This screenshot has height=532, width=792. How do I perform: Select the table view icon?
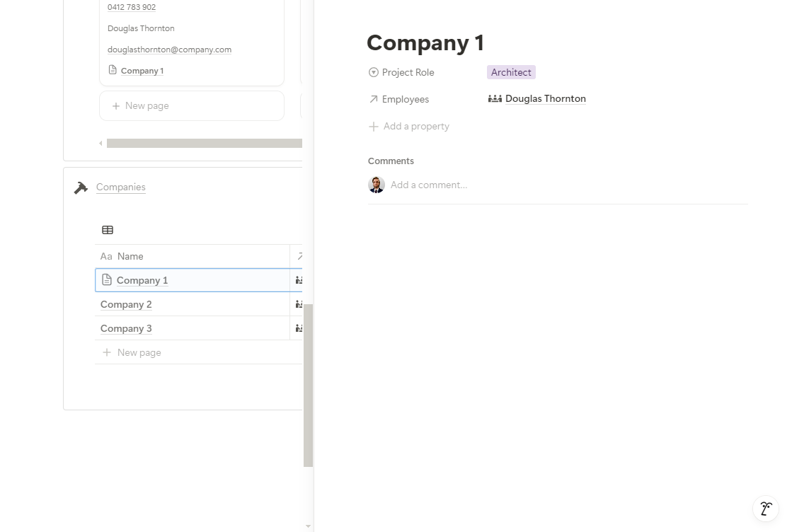tap(108, 230)
